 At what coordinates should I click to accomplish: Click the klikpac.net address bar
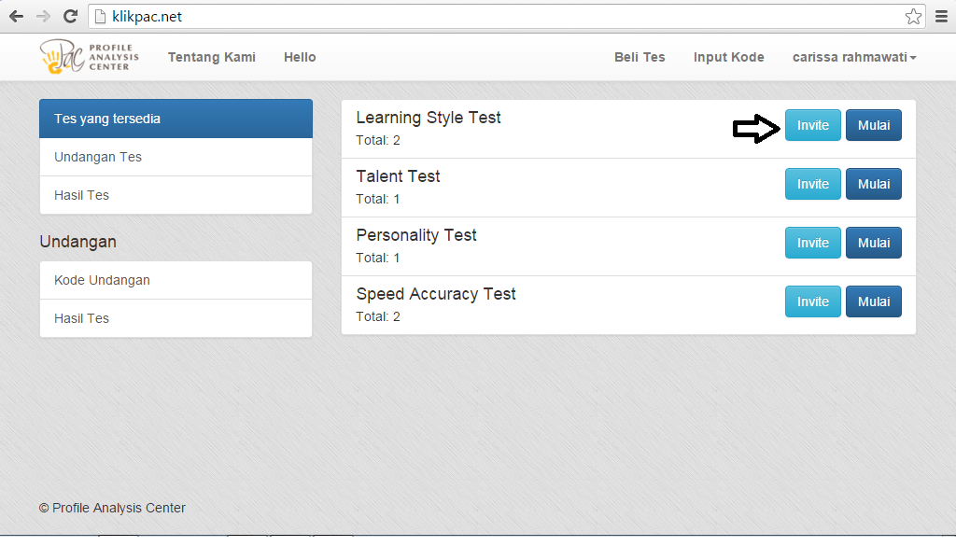pos(495,16)
